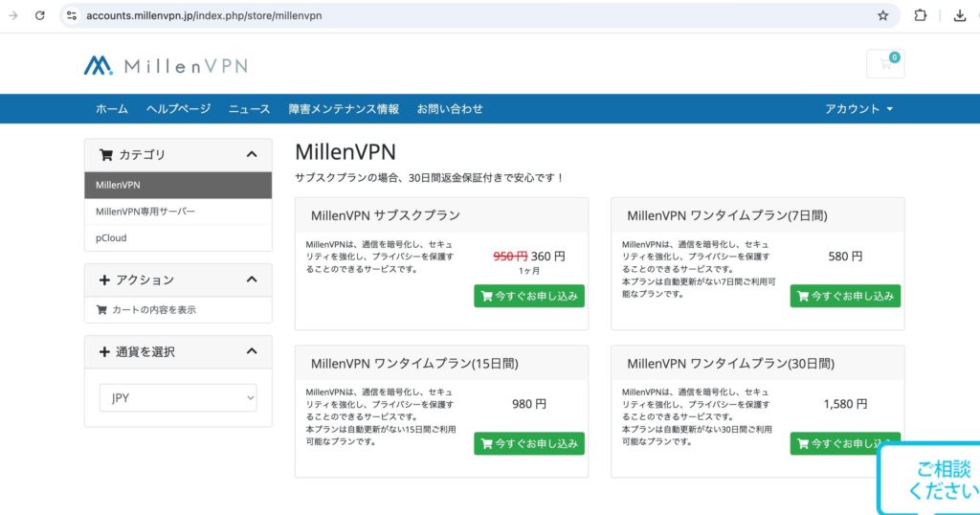Order the 15日間 one-time plan
This screenshot has width=980, height=515.
529,444
